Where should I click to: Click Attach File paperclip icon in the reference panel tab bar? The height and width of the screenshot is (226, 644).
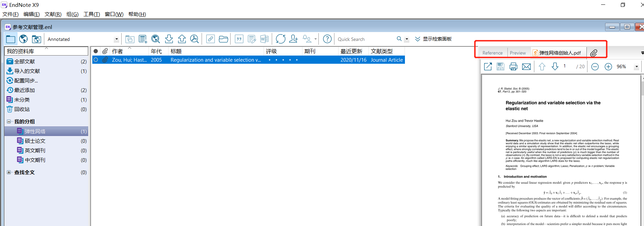(594, 53)
